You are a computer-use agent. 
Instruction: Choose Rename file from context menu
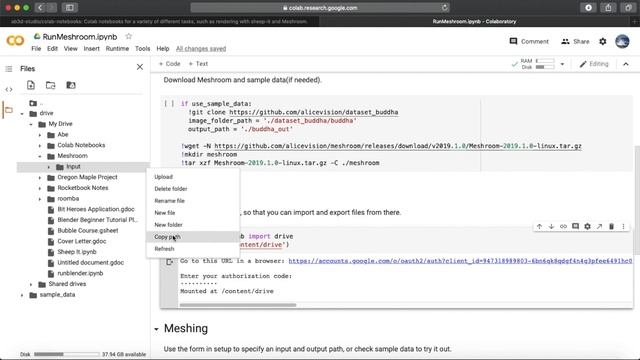193,201
